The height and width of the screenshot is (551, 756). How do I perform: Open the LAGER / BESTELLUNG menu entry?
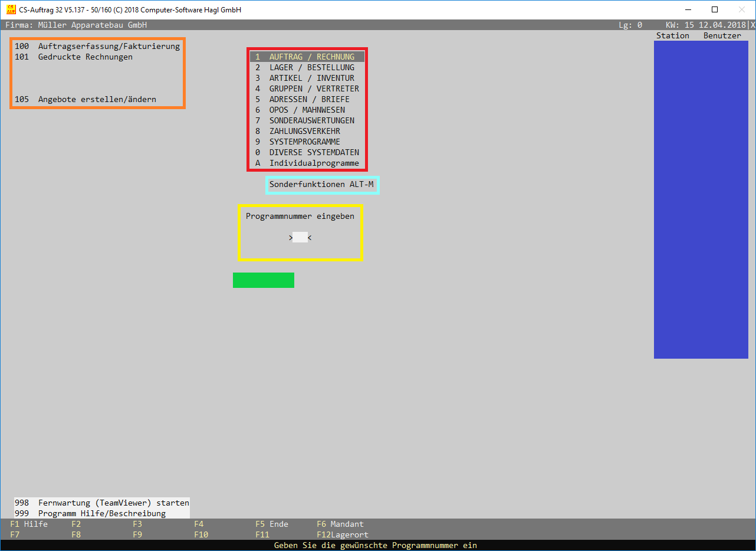click(307, 67)
